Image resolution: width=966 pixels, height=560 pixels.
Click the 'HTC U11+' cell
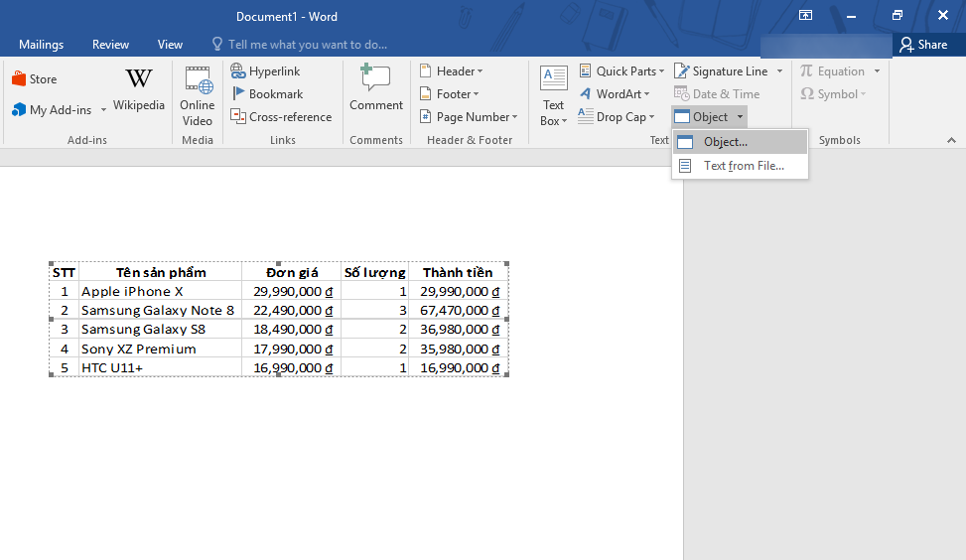pyautogui.click(x=160, y=367)
